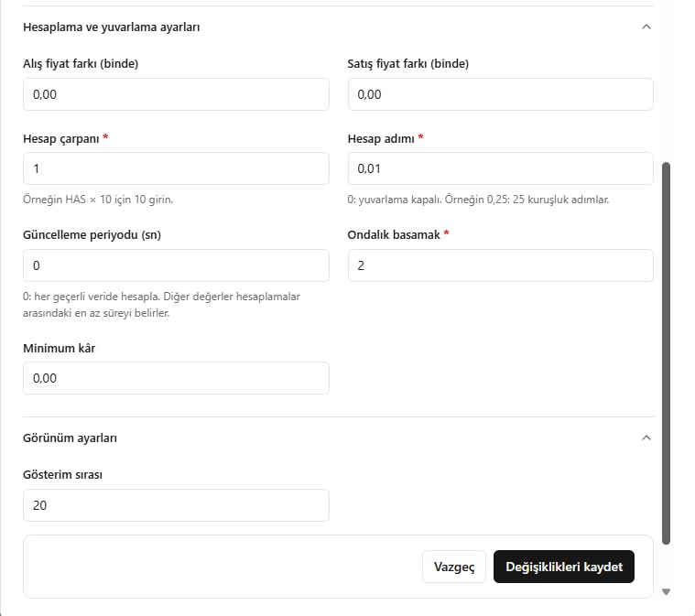Click the Hesaplama ve yuvarlama ayarları heading

click(x=111, y=27)
